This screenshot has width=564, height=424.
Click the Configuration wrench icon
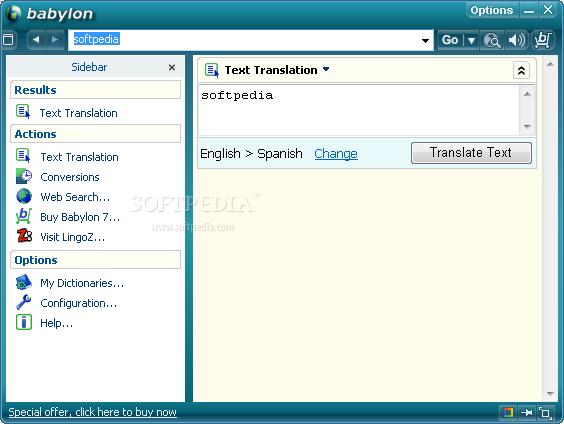tap(24, 302)
